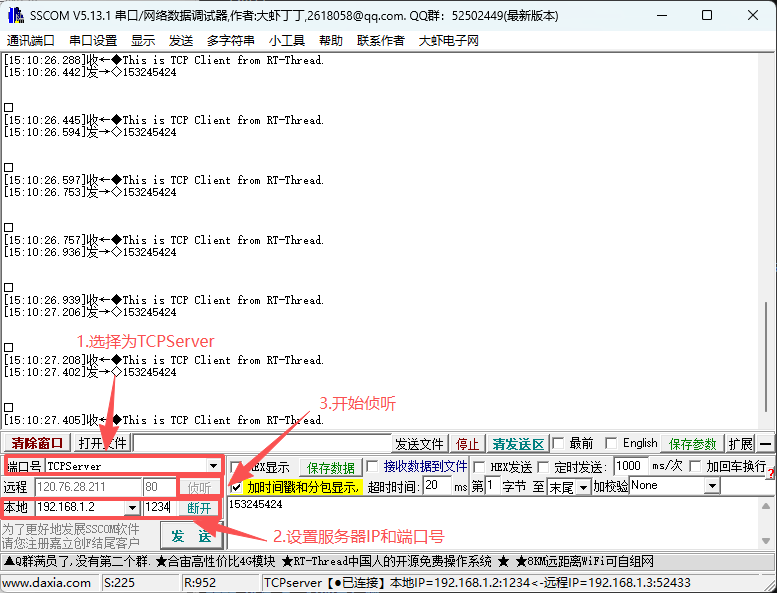Click the send text area containing 153245424
777x593 pixels.
[492, 523]
